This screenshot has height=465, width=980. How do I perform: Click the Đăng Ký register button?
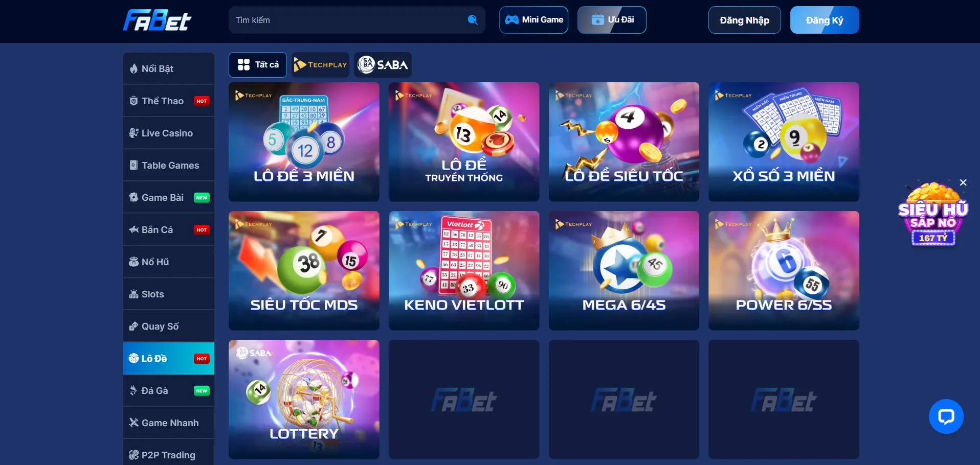825,20
